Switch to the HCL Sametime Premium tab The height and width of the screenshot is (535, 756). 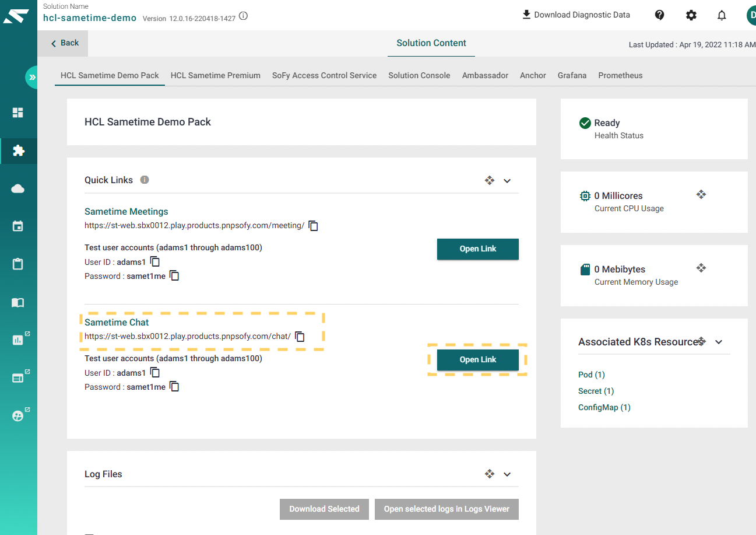coord(216,75)
